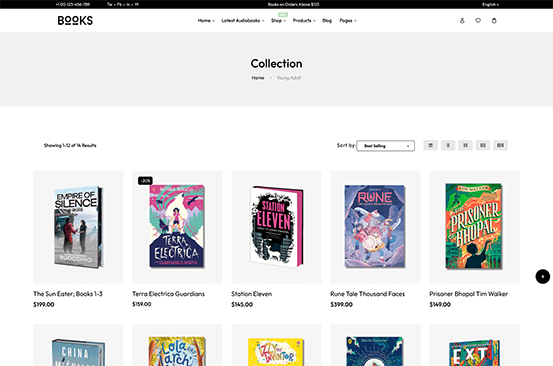Open Prisoner Bhopal Tim Walker title link

pyautogui.click(x=468, y=294)
